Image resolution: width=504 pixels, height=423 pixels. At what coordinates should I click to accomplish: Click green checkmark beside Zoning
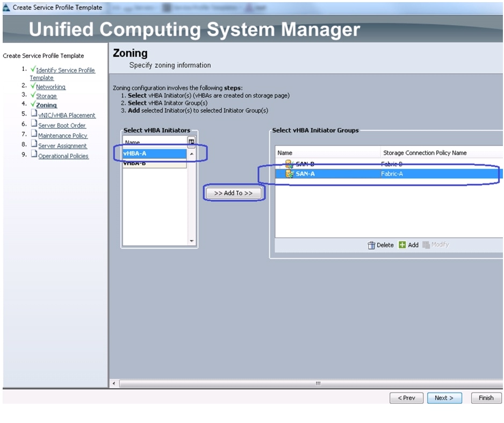point(33,104)
